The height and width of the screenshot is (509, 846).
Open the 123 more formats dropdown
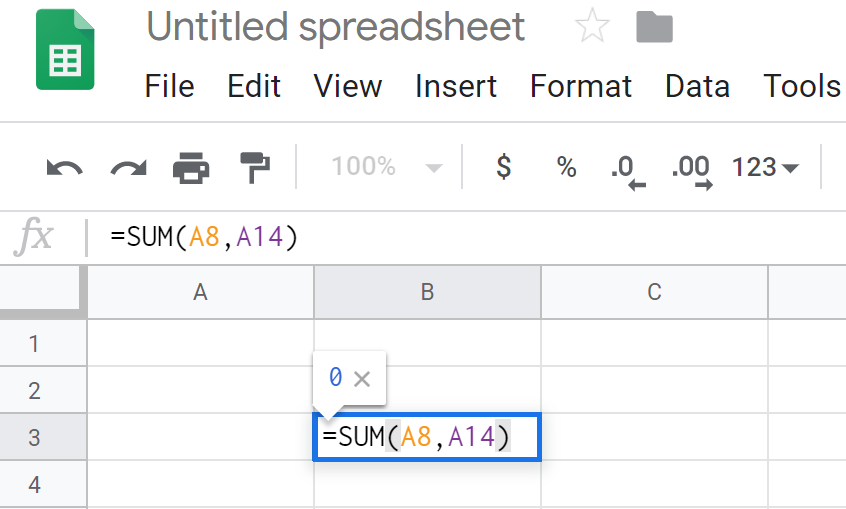point(765,167)
